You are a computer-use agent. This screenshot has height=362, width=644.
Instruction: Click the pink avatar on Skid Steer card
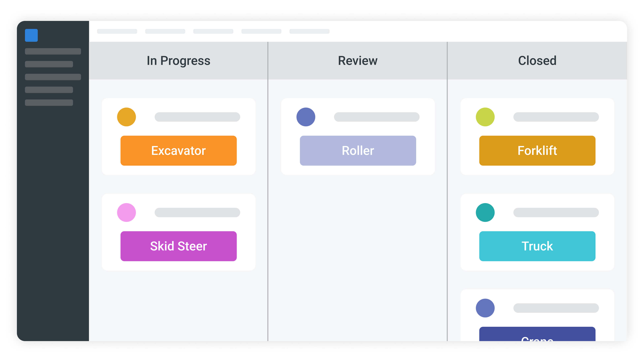pos(127,213)
